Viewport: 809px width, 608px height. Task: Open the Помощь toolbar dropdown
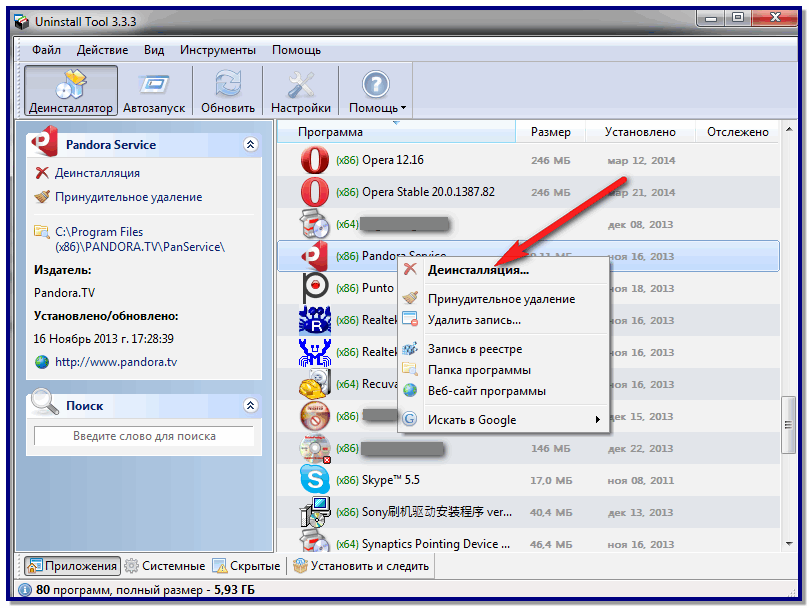377,91
